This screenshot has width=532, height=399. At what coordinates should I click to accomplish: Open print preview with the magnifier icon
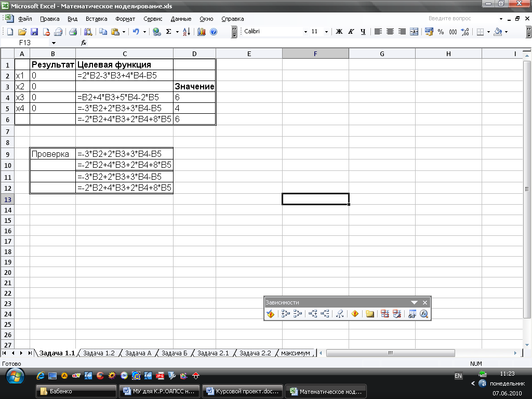pos(88,32)
